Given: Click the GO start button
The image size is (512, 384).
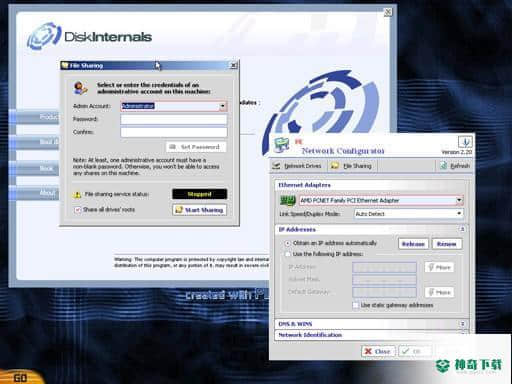Looking at the screenshot, I should pos(20,377).
